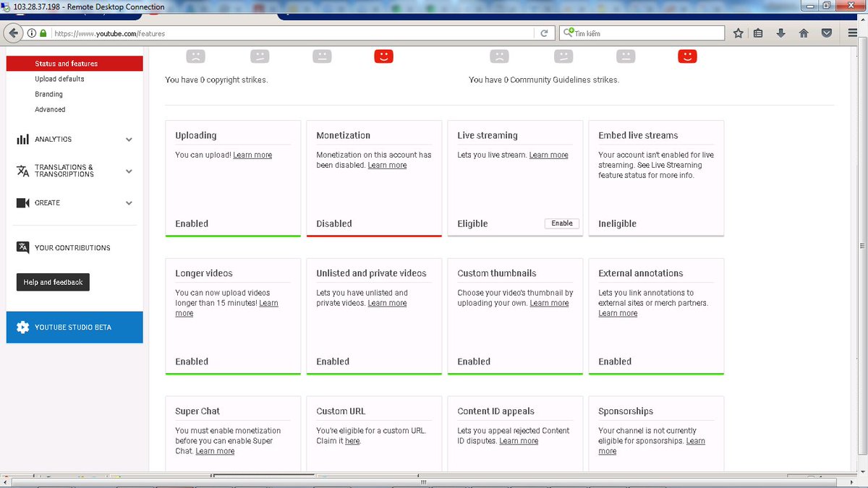Click the Eligible status on the Live streaming card
This screenshot has width=868, height=488.
(x=472, y=223)
